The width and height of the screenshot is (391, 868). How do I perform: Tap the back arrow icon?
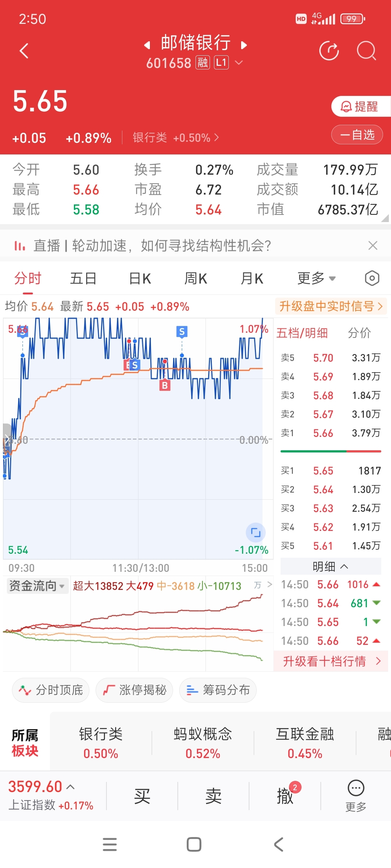coord(24,51)
